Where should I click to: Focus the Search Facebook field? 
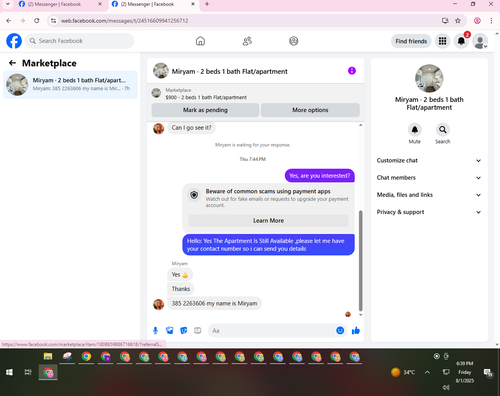[80, 41]
